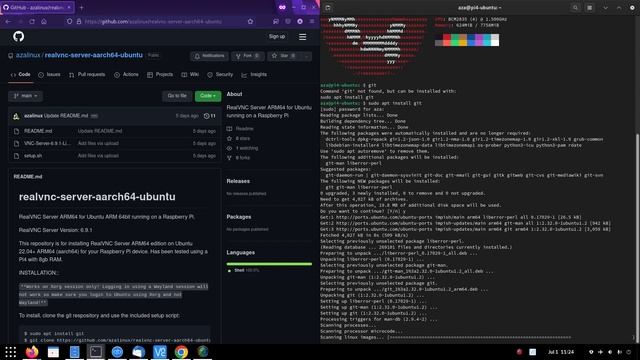Screen dimensions: 640x360
Task: Expand the aza@pi4-ubuntu title dropdown
Action: pos(480,8)
